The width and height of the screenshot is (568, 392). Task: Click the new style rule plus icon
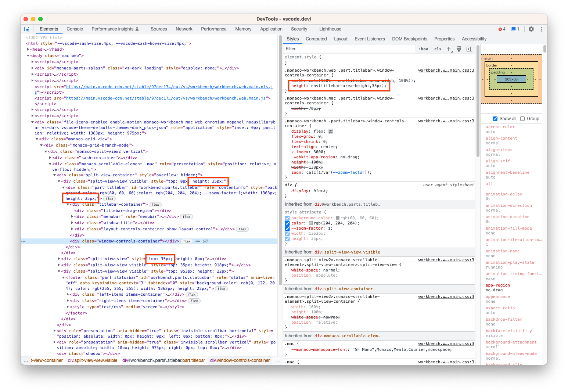449,48
